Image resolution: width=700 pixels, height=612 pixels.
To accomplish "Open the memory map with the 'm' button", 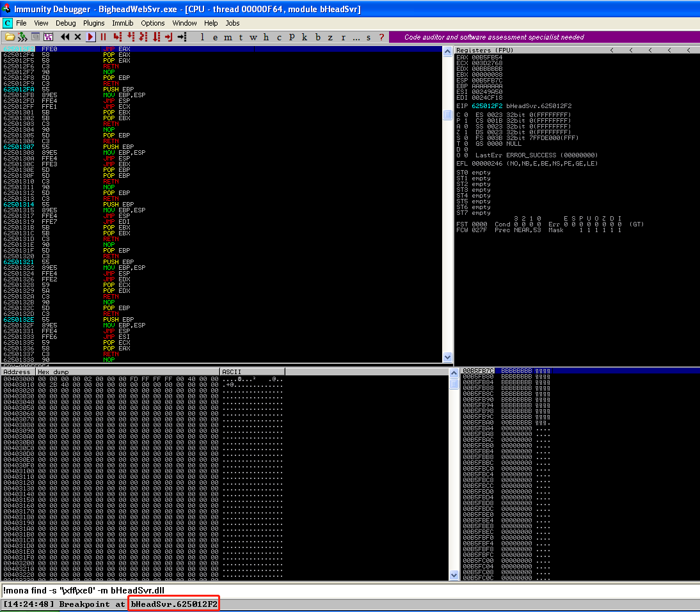I will [x=228, y=37].
